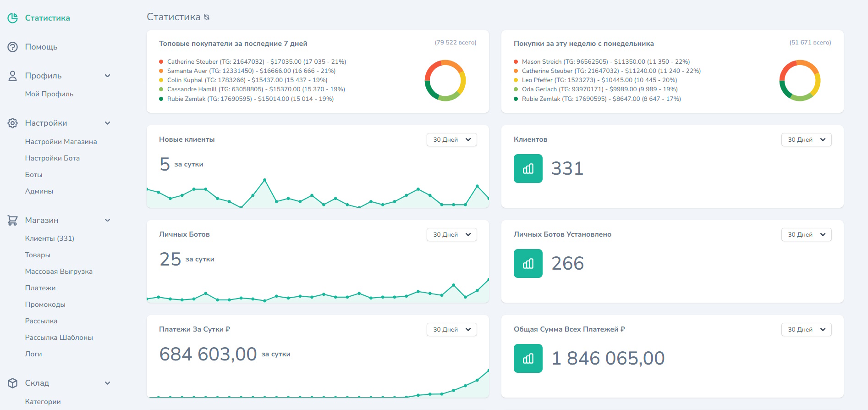Viewport: 868px width, 410px height.
Task: Click the shopping cart Магазин icon
Action: tap(13, 221)
